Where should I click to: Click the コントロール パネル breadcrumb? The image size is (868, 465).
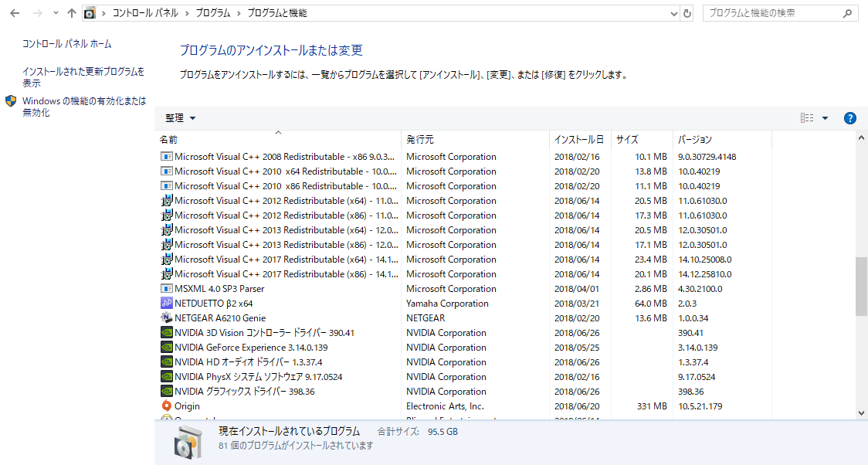[x=145, y=13]
